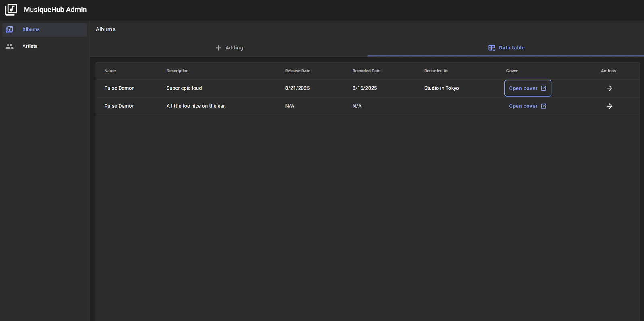The image size is (644, 321).
Task: Click the Albums sidebar icon
Action: 10,29
